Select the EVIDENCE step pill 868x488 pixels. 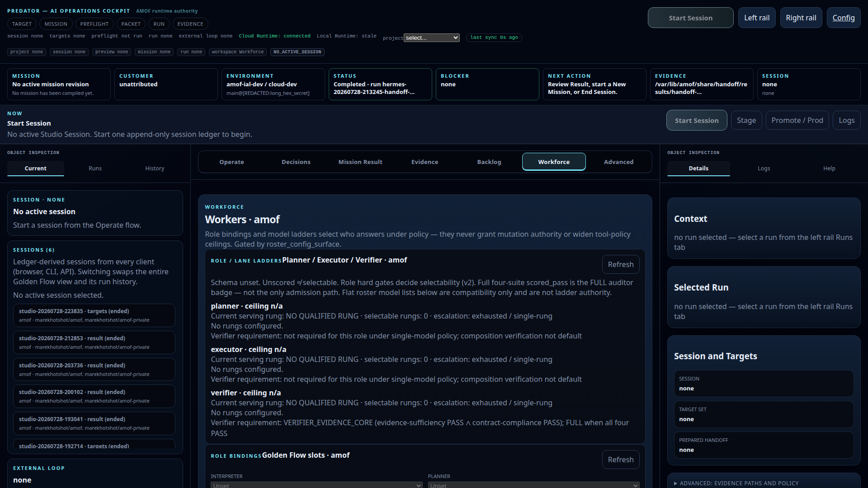[x=190, y=24]
